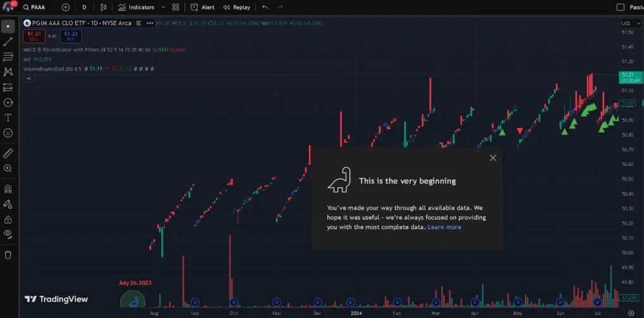
Task: Follow the Learn more link
Action: 444,227
